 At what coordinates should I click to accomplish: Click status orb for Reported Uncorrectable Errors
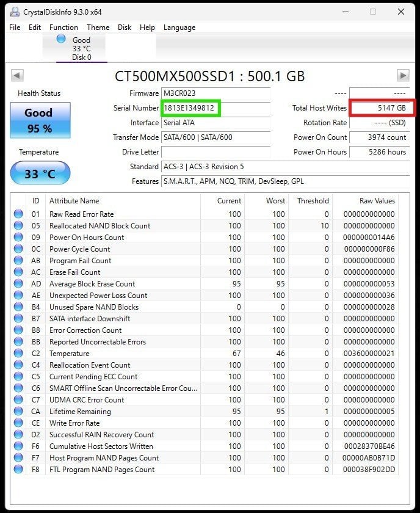pyautogui.click(x=18, y=341)
